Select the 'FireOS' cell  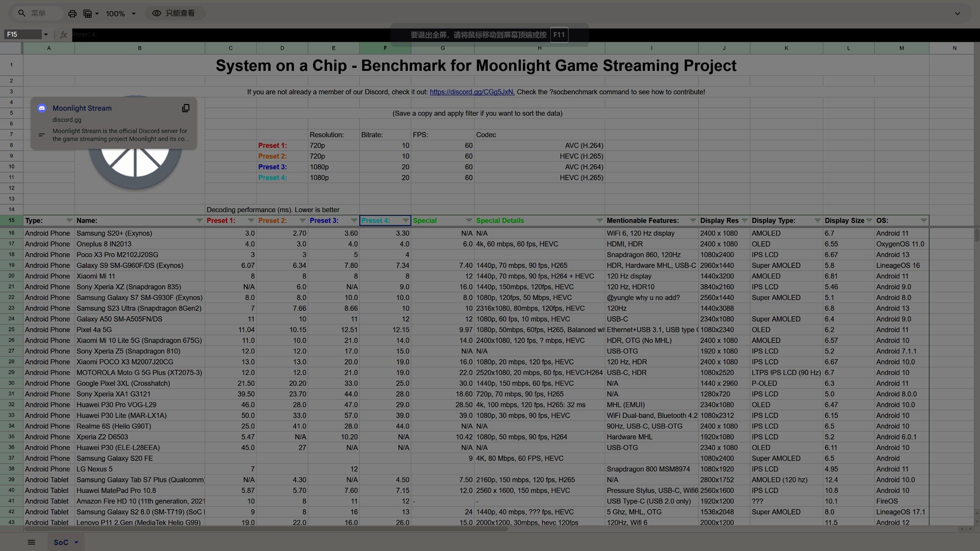pos(902,502)
